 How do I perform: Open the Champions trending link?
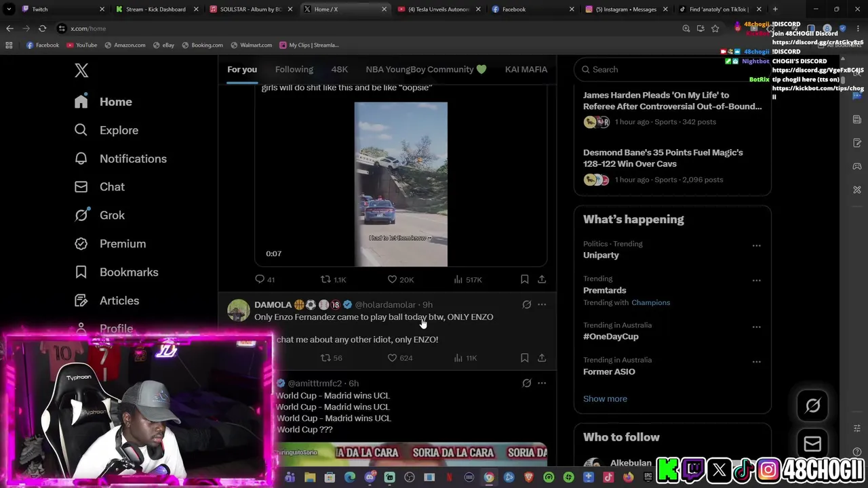click(650, 302)
